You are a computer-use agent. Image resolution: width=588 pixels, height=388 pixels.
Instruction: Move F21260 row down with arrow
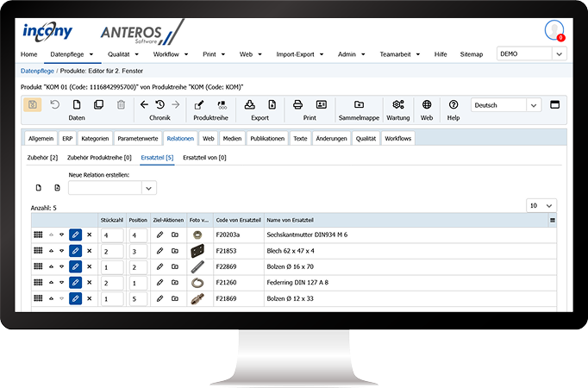pyautogui.click(x=61, y=282)
